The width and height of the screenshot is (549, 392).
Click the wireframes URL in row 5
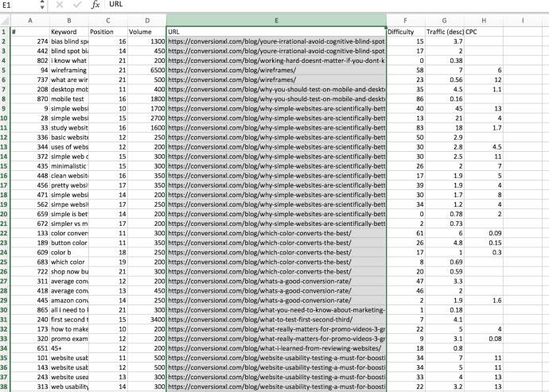pos(276,70)
